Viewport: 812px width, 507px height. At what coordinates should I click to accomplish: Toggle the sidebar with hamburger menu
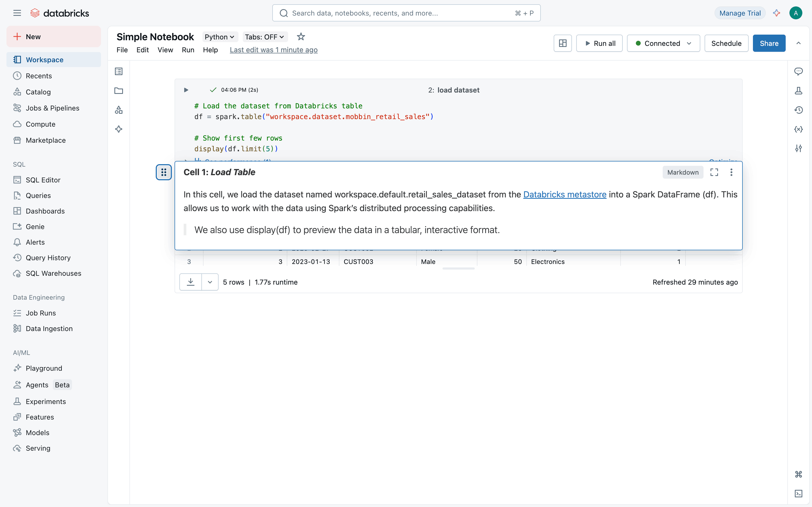pos(17,13)
